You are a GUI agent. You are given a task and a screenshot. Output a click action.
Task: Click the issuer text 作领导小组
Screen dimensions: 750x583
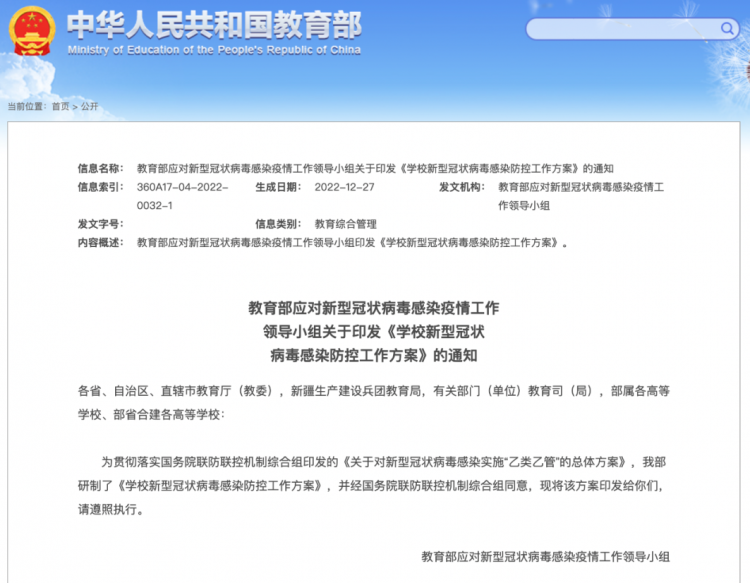(x=524, y=206)
